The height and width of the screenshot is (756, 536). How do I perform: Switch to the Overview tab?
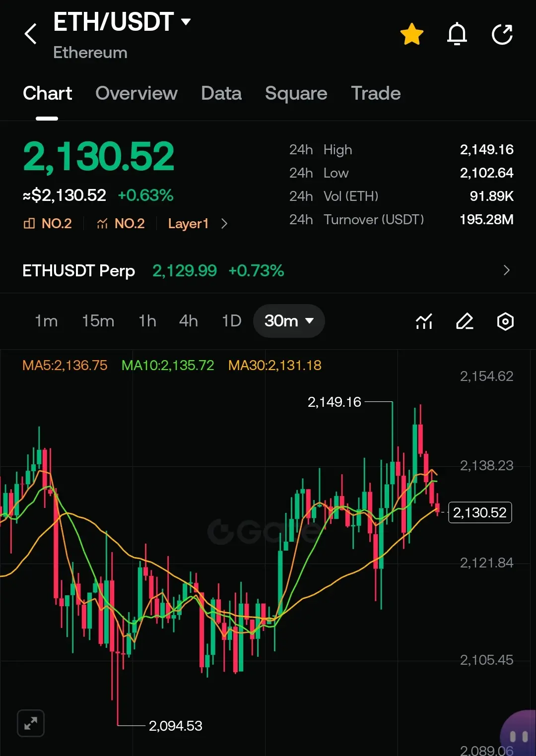[x=136, y=93]
